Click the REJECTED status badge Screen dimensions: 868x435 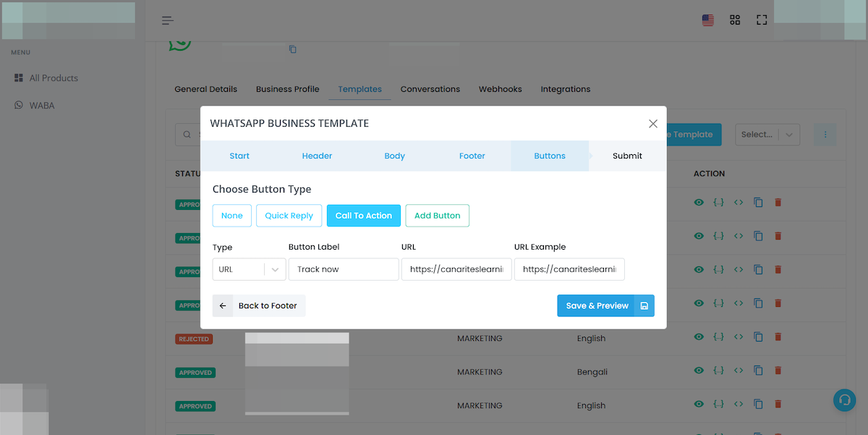pos(194,339)
